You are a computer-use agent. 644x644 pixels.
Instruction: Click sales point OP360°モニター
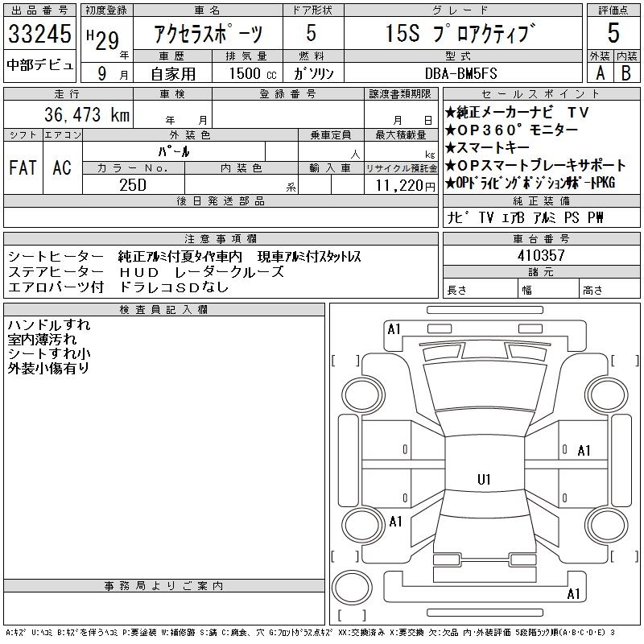pyautogui.click(x=511, y=130)
